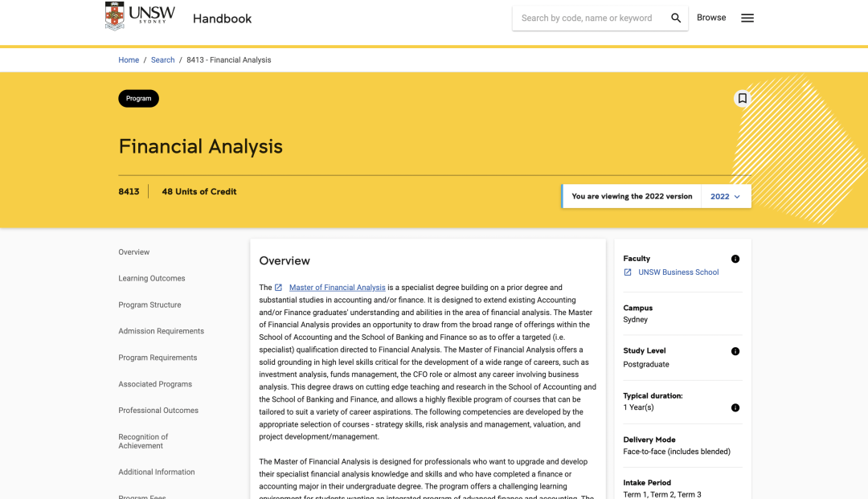Click external link icon before UNSW Business School
868x499 pixels.
coord(628,272)
